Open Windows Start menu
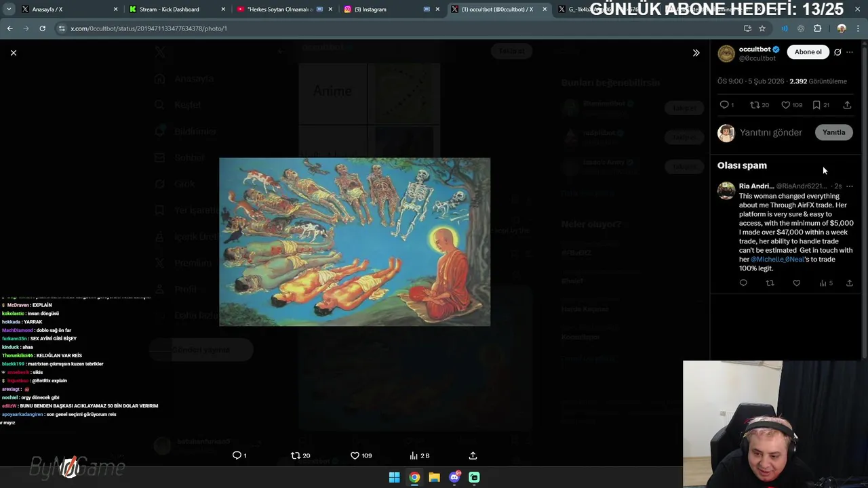This screenshot has width=868, height=488. click(x=394, y=477)
